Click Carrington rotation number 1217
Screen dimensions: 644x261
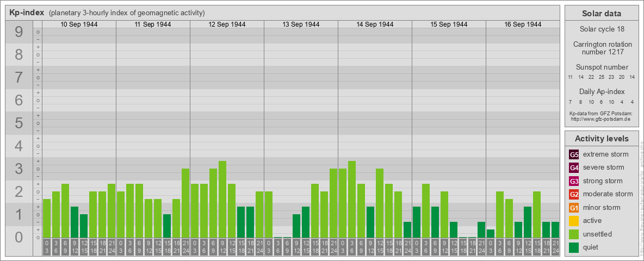(x=602, y=48)
